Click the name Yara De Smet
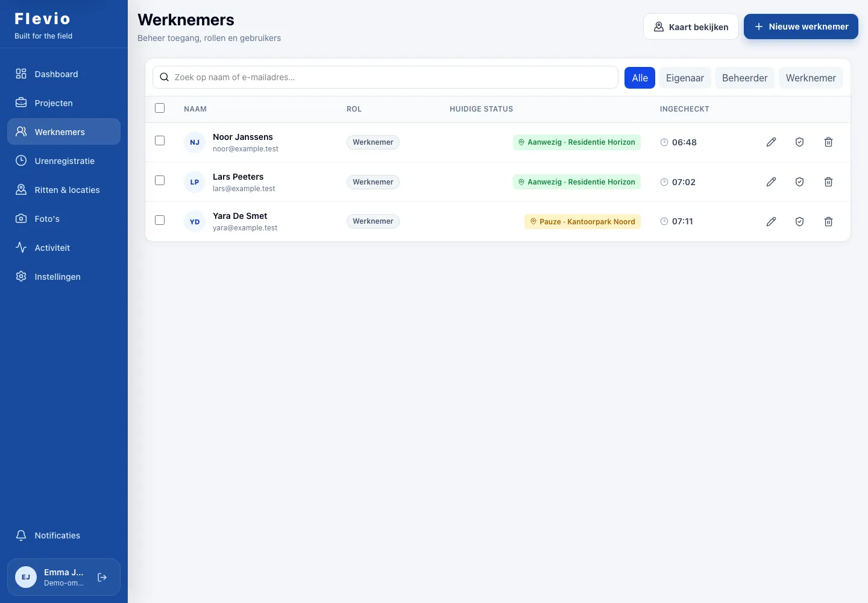The height and width of the screenshot is (603, 868). point(240,216)
